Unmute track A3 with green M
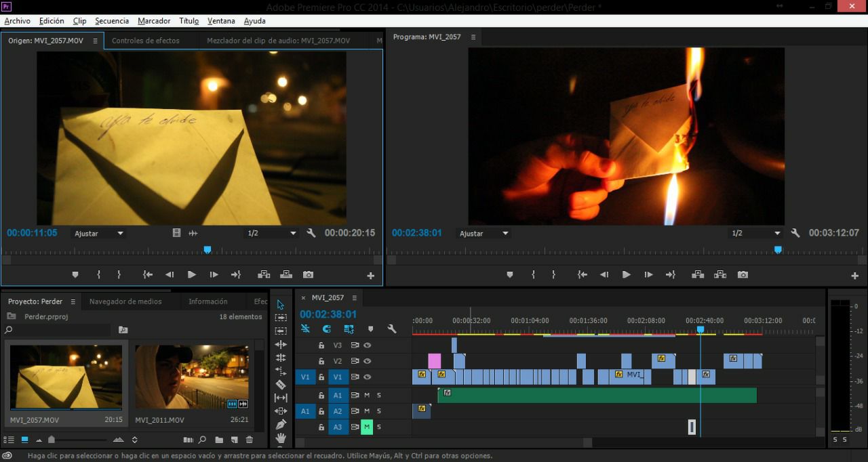Image resolution: width=868 pixels, height=462 pixels. pos(367,427)
